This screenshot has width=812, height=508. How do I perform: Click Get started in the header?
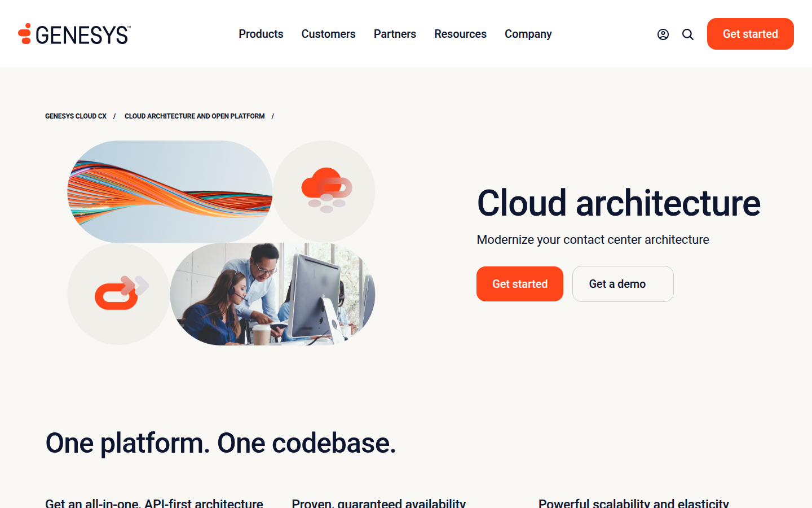point(750,34)
